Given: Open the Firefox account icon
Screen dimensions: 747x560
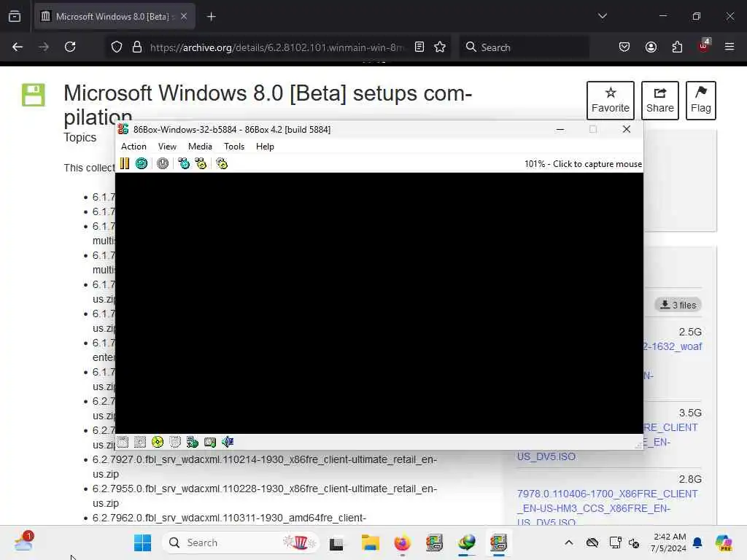Looking at the screenshot, I should tap(651, 47).
